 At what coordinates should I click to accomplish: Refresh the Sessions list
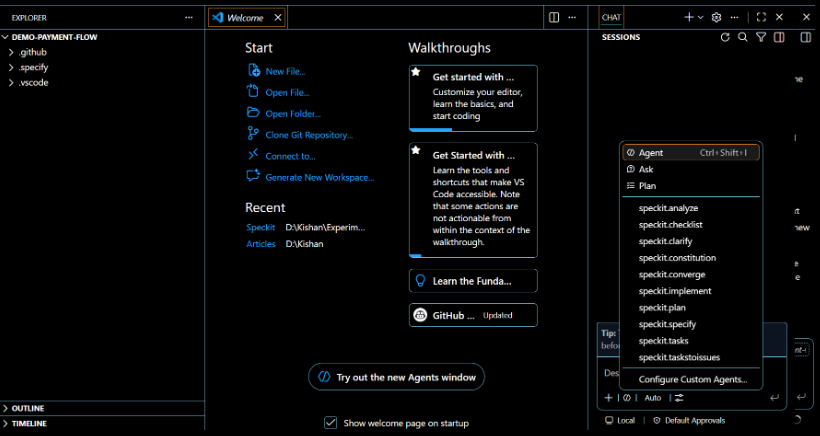(725, 37)
